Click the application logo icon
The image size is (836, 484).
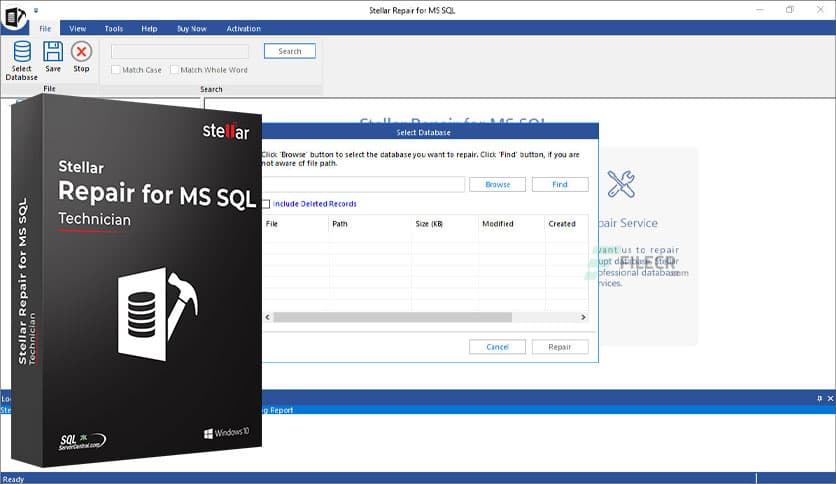(15, 16)
